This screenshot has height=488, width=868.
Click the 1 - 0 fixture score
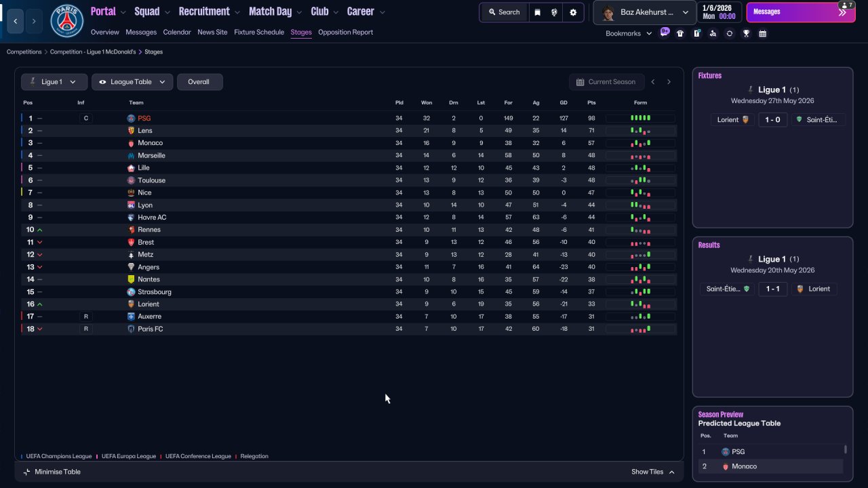[772, 120]
